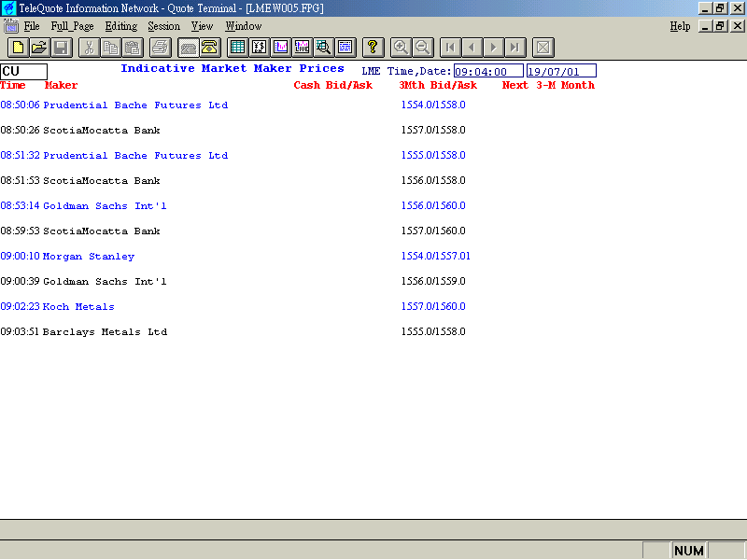Click the Zoom In magnifier icon
The image size is (747, 560).
tap(401, 48)
